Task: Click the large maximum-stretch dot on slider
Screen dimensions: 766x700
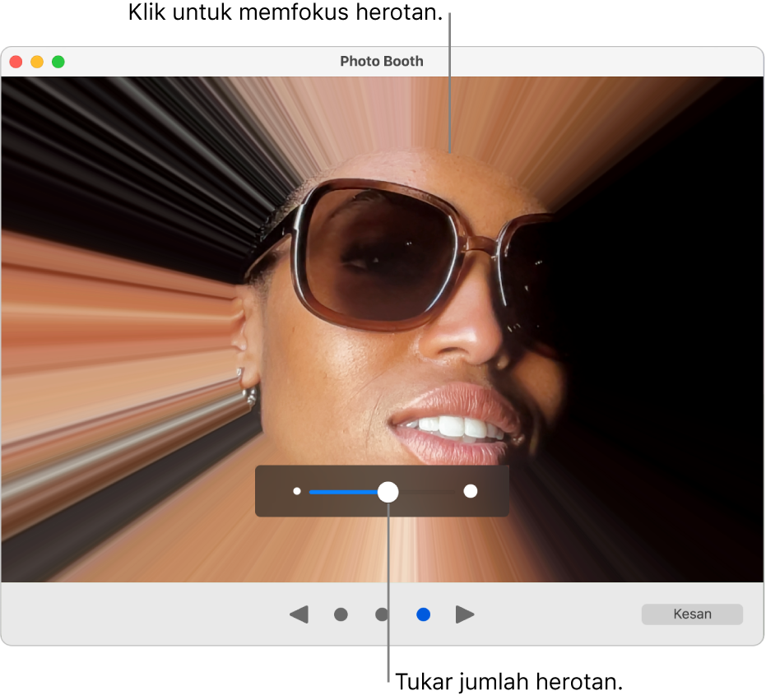Action: point(471,491)
